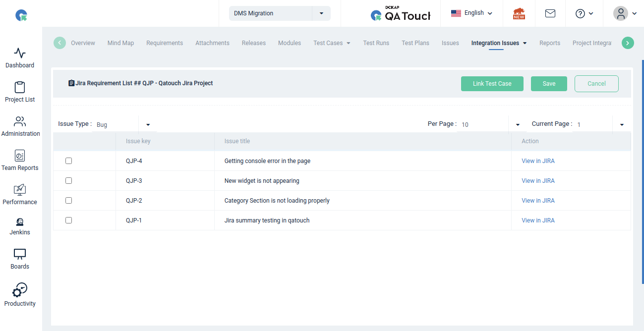Open the Dashboard from the sidebar
644x331 pixels.
tap(20, 57)
